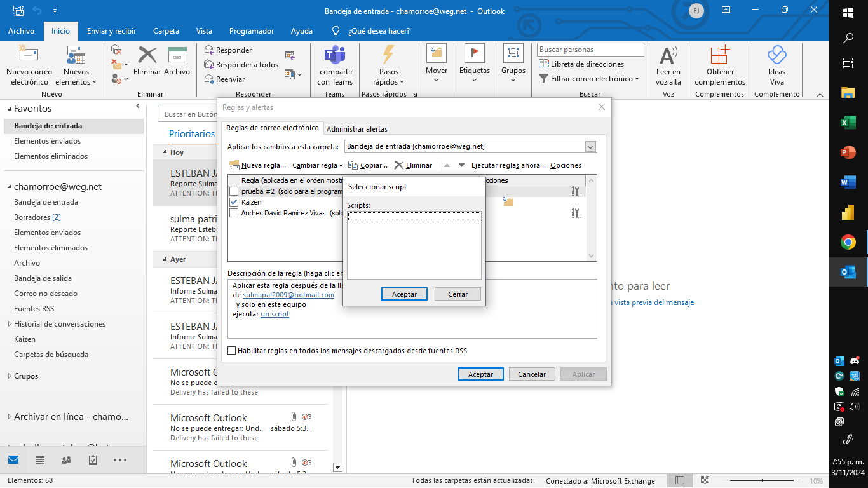Select the Borradores folder
Image resolution: width=868 pixels, height=488 pixels.
coord(37,217)
